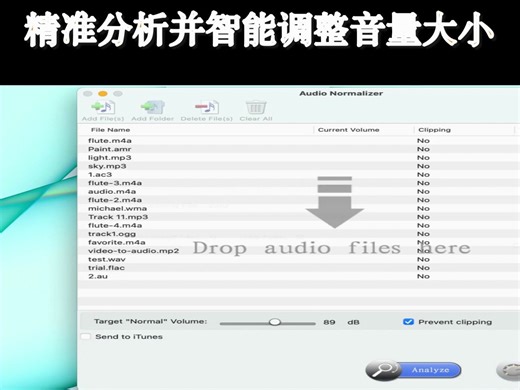This screenshot has width=520, height=390.
Task: Select the sky.mp3 file row
Action: click(299, 166)
